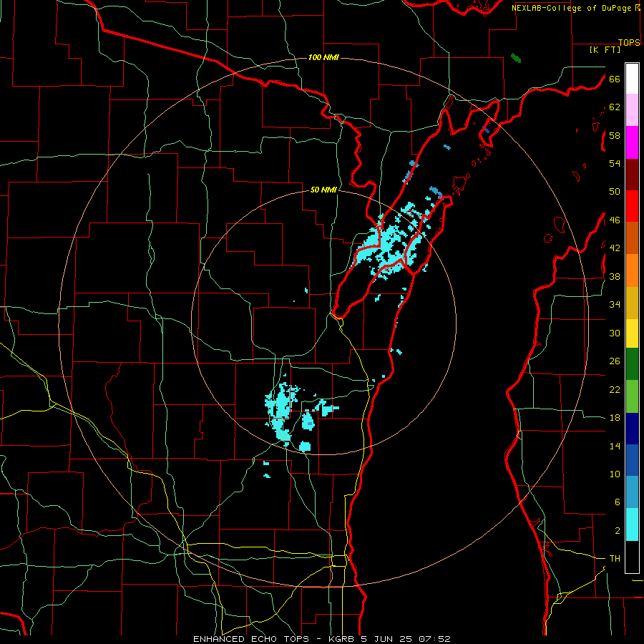Click the [K FT] units label
Image resolution: width=644 pixels, height=644 pixels.
coord(605,49)
